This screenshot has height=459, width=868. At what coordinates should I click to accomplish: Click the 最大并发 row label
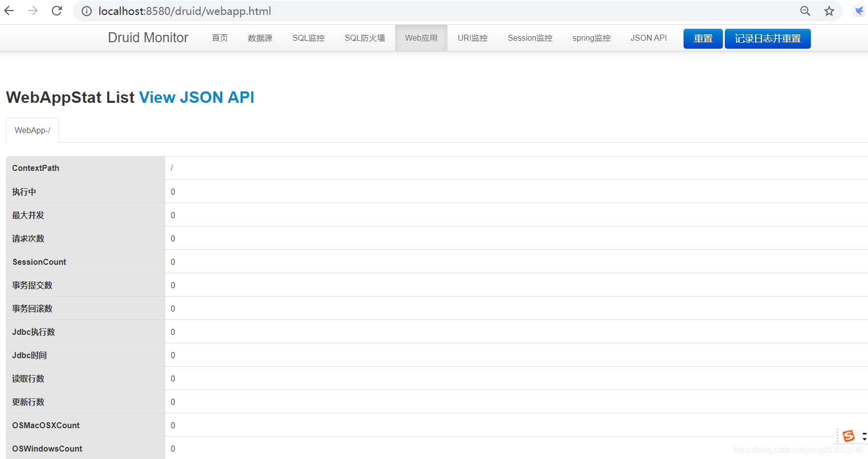(x=28, y=215)
